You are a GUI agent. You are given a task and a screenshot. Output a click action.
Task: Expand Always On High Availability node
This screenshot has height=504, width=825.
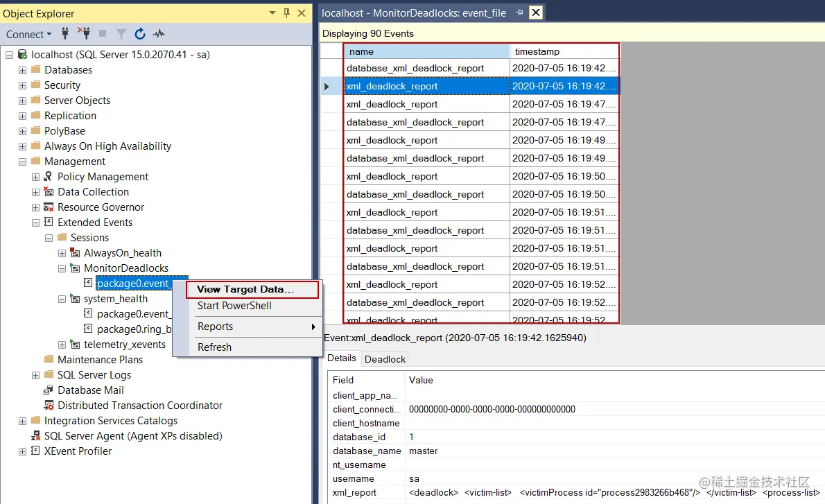(x=22, y=146)
